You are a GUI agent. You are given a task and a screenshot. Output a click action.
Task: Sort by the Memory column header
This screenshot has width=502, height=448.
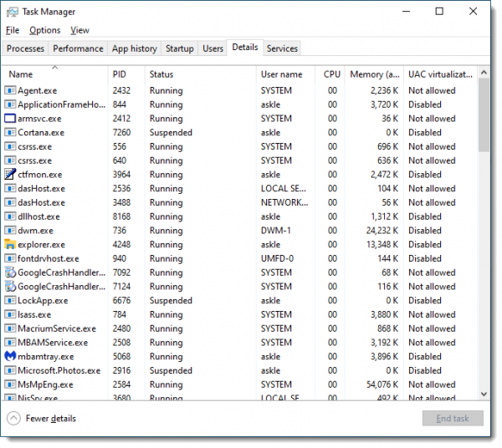(374, 74)
